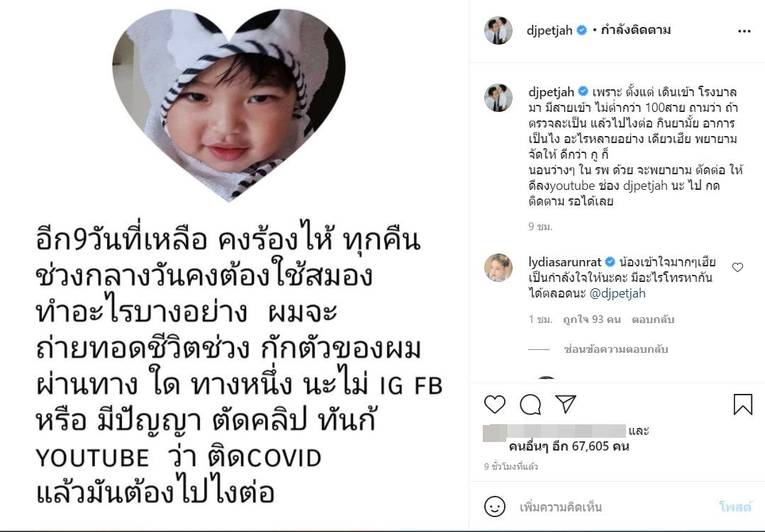Click djpetjah profile picture in the header

[x=498, y=30]
